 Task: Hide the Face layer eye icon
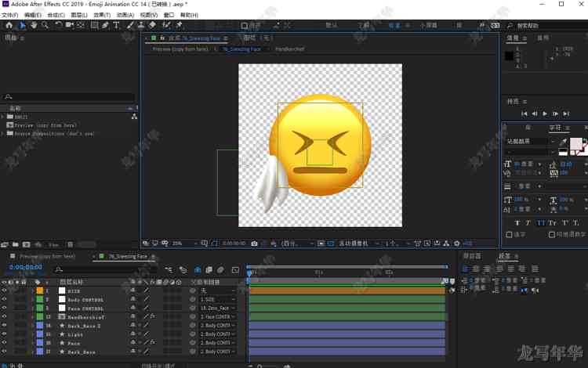4,342
